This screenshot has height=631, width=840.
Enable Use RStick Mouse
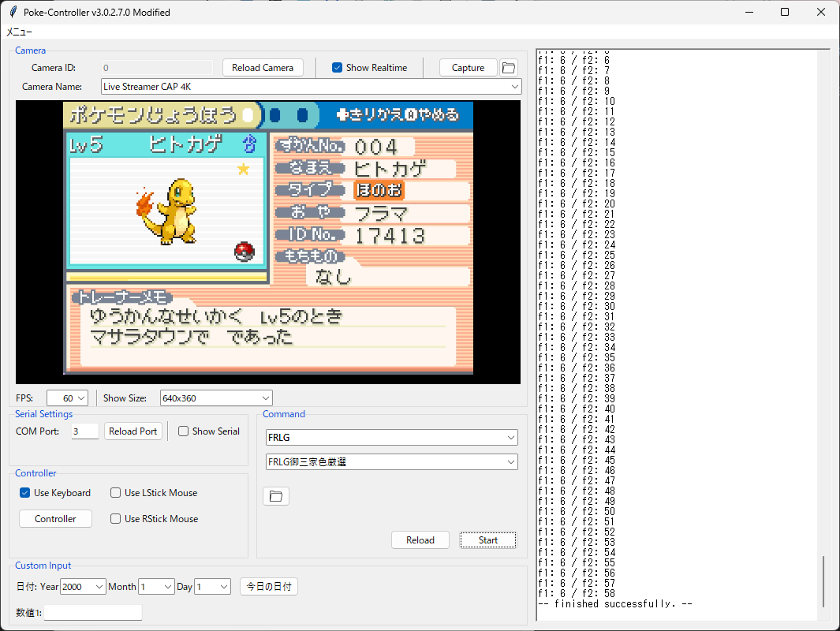[115, 518]
